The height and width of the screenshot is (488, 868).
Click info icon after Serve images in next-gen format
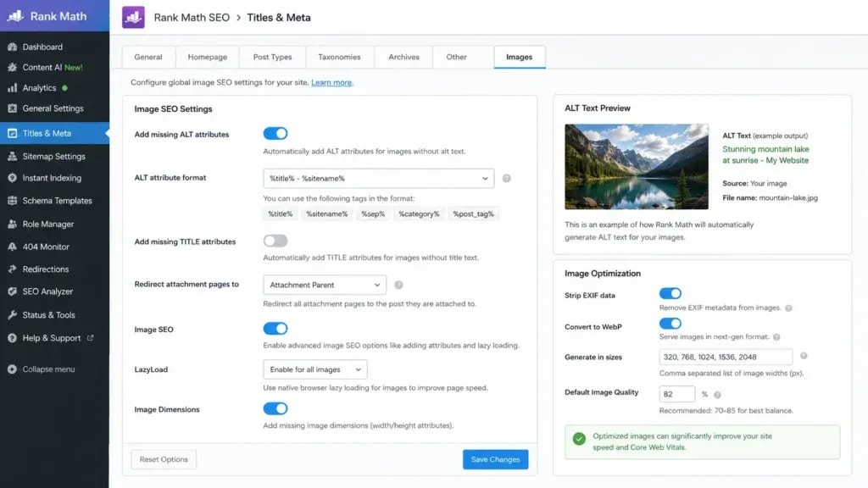(776, 337)
